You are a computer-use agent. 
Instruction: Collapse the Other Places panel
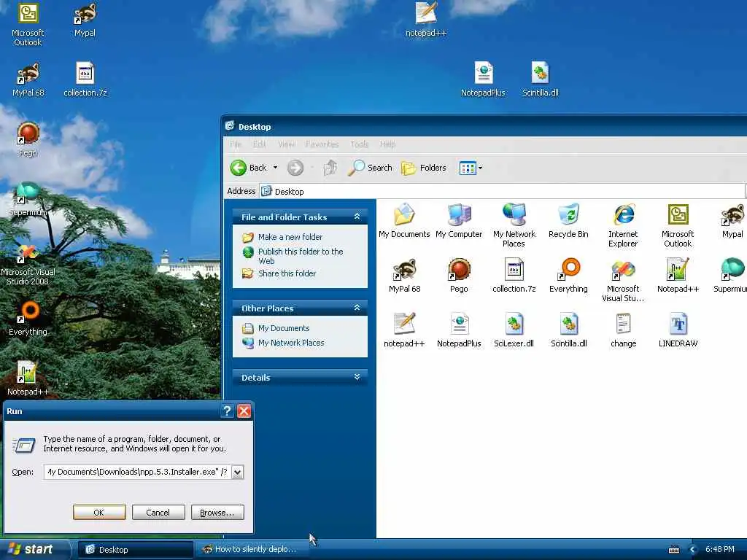tap(357, 308)
